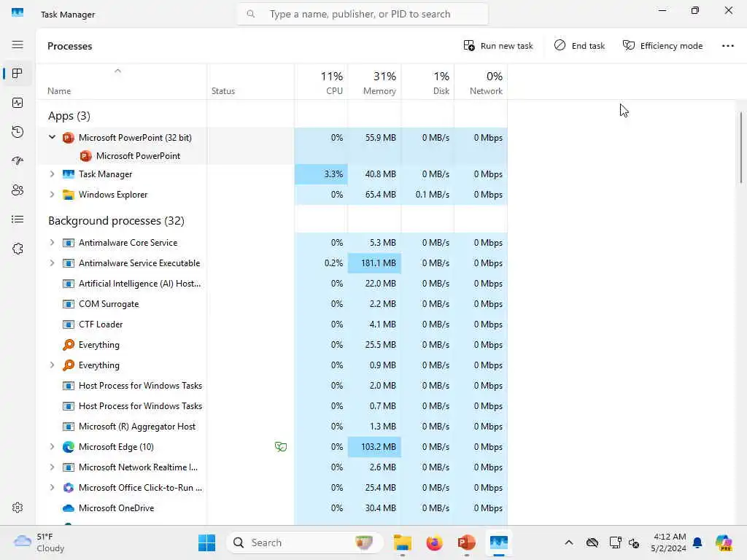Open the Windows Start menu
This screenshot has width=747, height=560.
tap(206, 542)
